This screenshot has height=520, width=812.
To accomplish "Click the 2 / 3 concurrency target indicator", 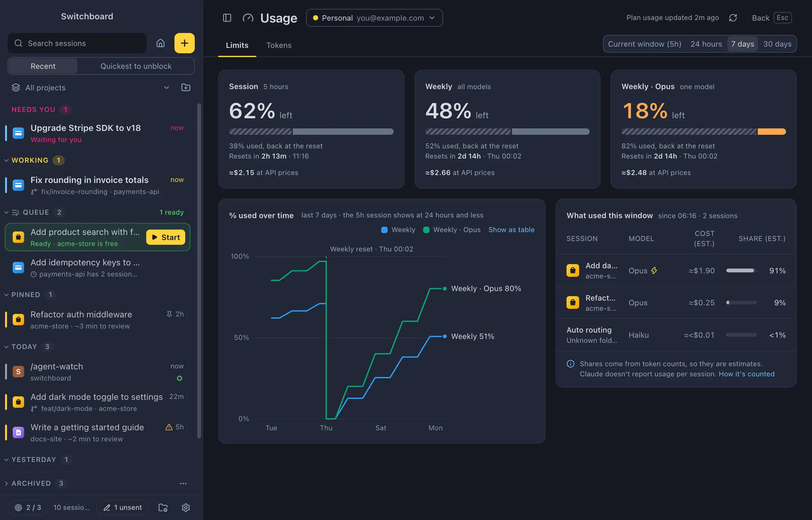I will (x=28, y=508).
